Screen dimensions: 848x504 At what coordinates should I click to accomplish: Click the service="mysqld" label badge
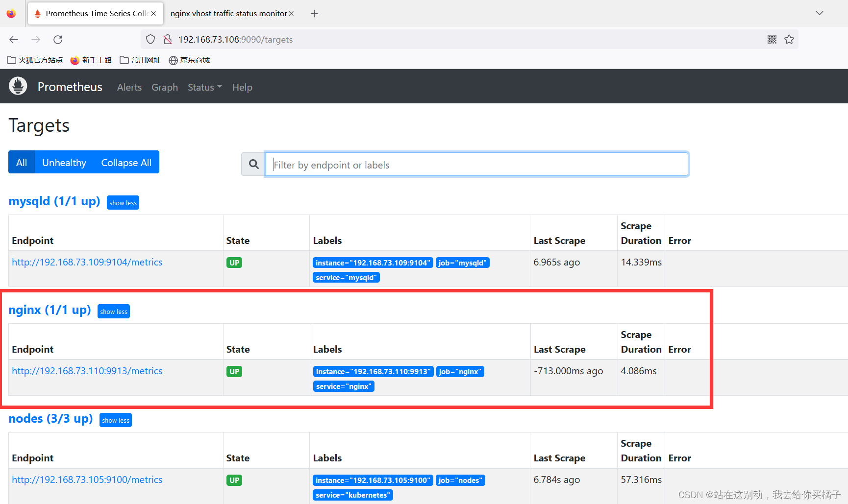[346, 278]
